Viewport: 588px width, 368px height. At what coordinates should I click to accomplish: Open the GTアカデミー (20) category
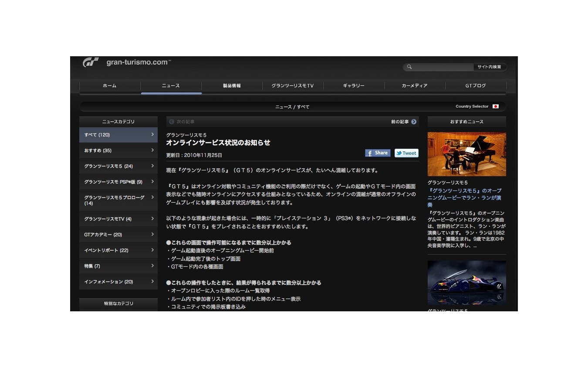118,235
